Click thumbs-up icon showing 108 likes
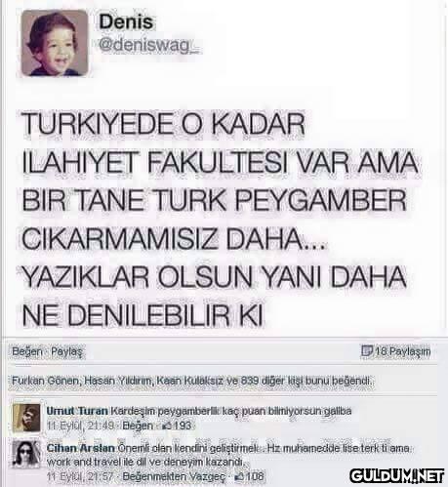 pos(239,476)
